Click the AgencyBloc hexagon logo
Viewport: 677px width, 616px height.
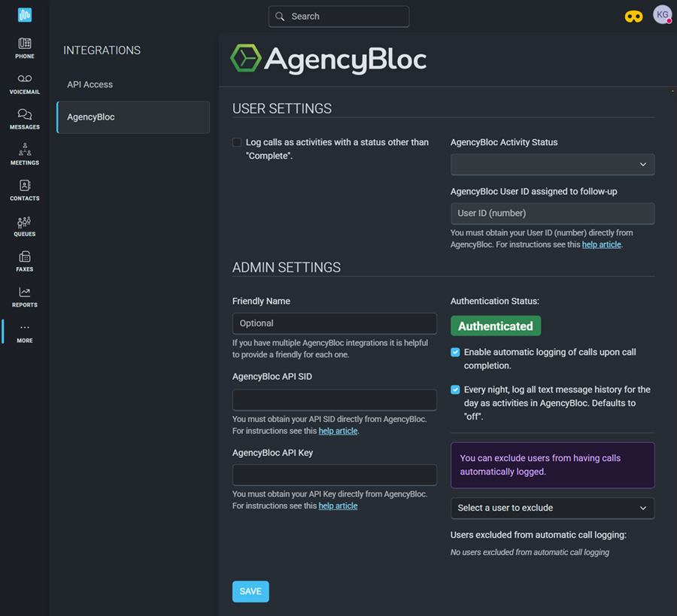246,58
